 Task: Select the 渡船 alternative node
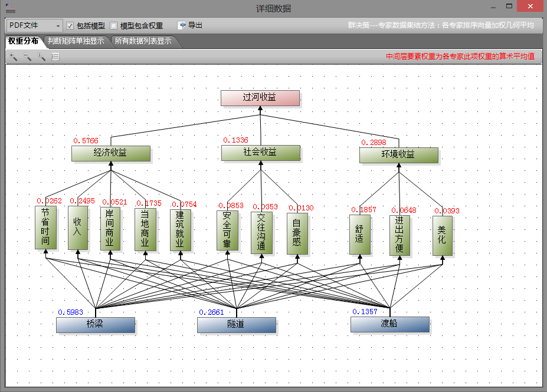[389, 324]
